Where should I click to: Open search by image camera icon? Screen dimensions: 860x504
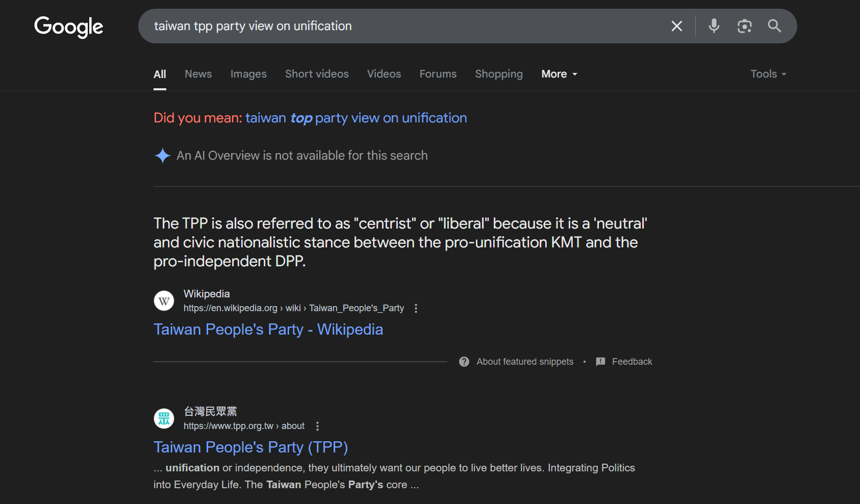click(x=744, y=26)
